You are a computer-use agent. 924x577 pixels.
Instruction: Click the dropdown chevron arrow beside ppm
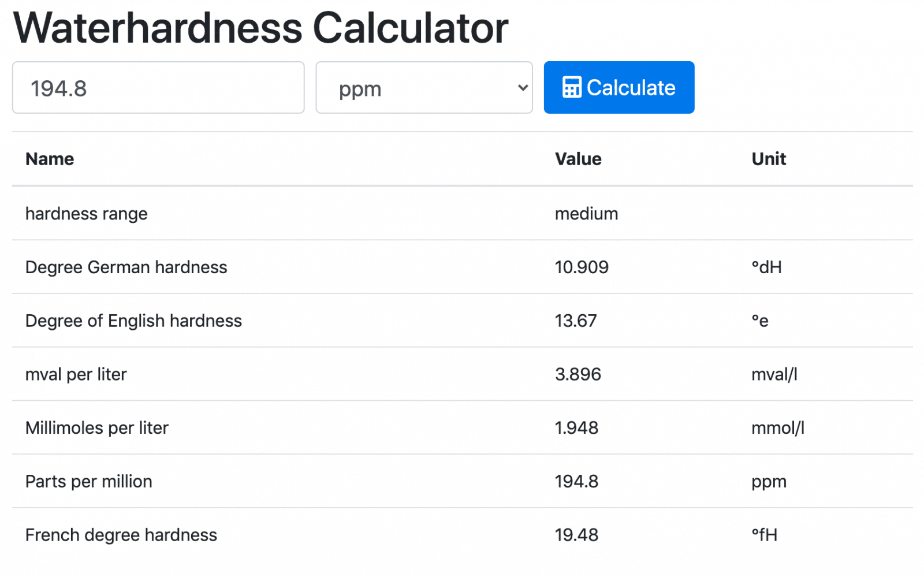point(523,88)
